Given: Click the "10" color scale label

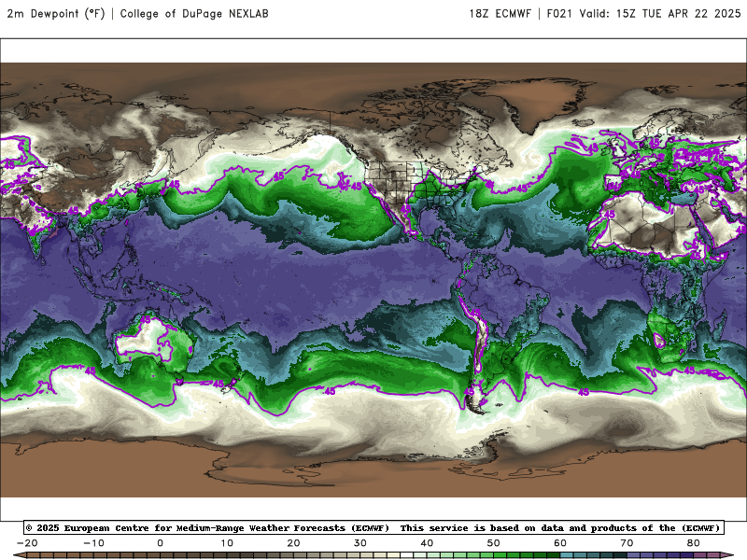Looking at the screenshot, I should point(227,543).
